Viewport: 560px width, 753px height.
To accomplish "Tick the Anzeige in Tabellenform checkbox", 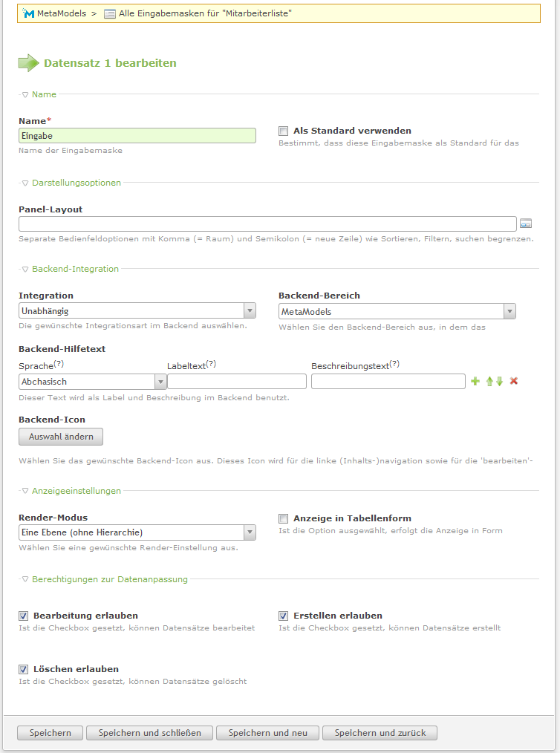I will tap(284, 518).
